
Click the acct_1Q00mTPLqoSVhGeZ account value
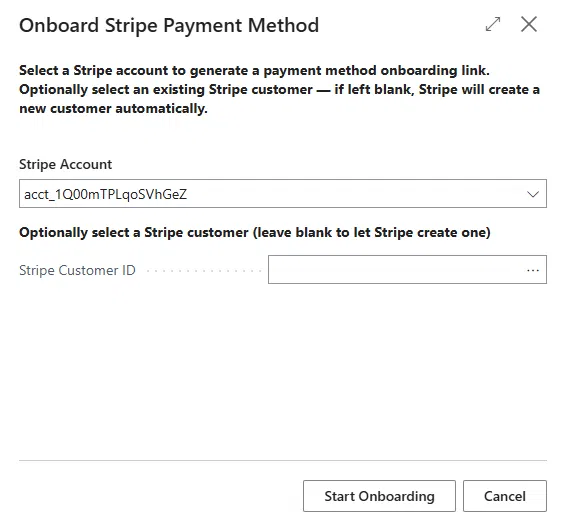pyautogui.click(x=105, y=194)
